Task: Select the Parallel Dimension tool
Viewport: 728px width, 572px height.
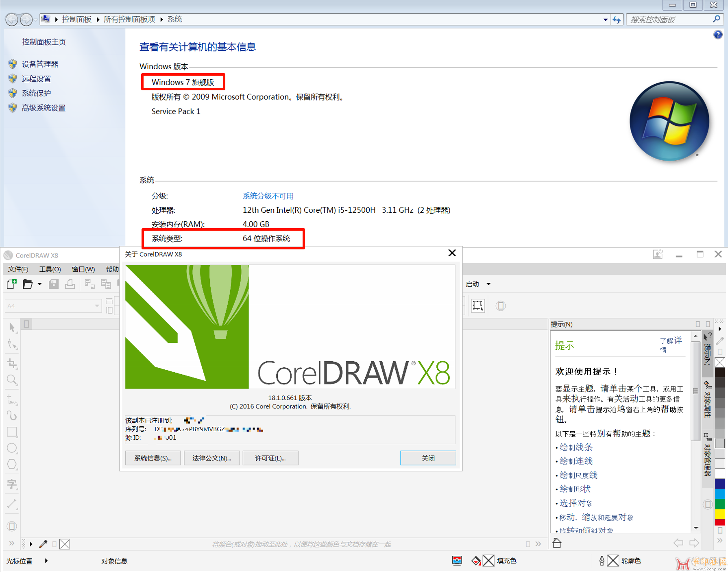Action: point(12,504)
